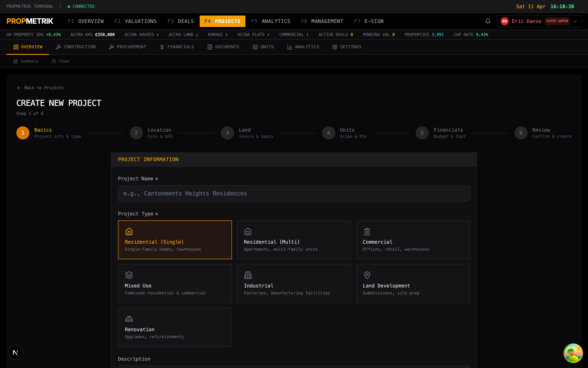Jump to step 2 Location

(151, 133)
